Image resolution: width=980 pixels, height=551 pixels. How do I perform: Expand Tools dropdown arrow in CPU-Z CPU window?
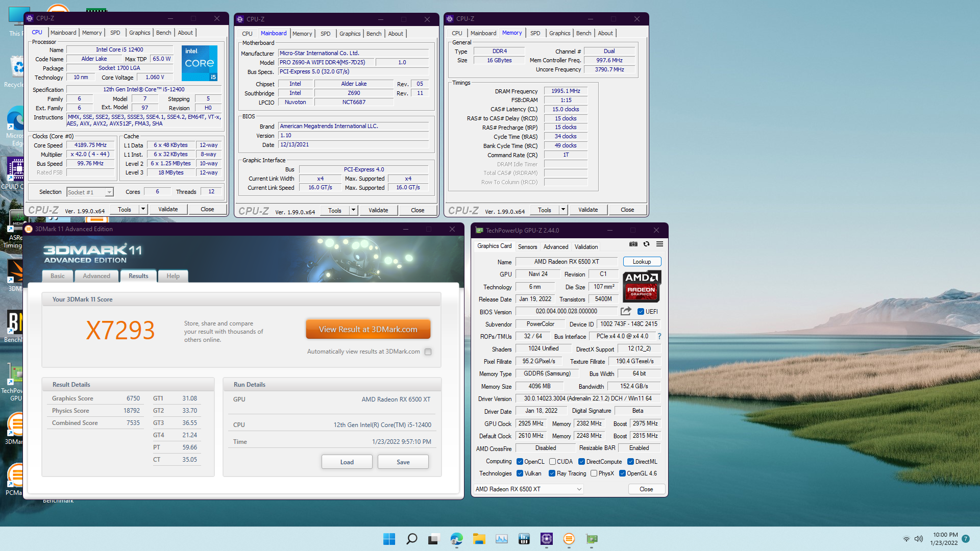pyautogui.click(x=143, y=209)
